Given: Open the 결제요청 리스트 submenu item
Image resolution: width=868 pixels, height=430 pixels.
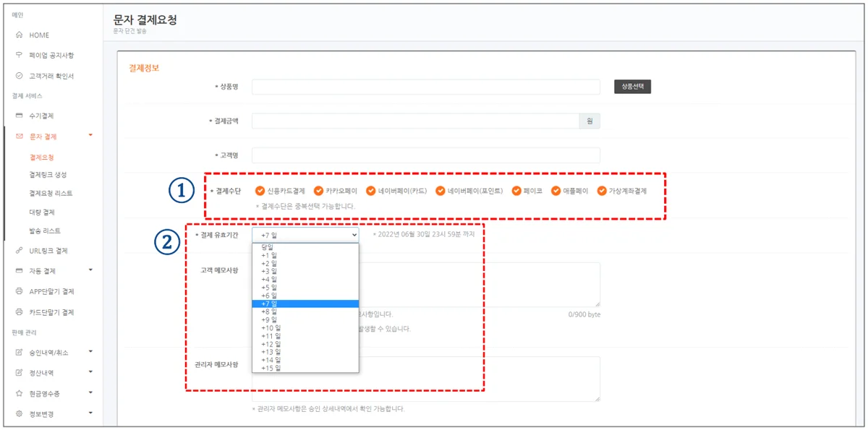Looking at the screenshot, I should coord(51,194).
